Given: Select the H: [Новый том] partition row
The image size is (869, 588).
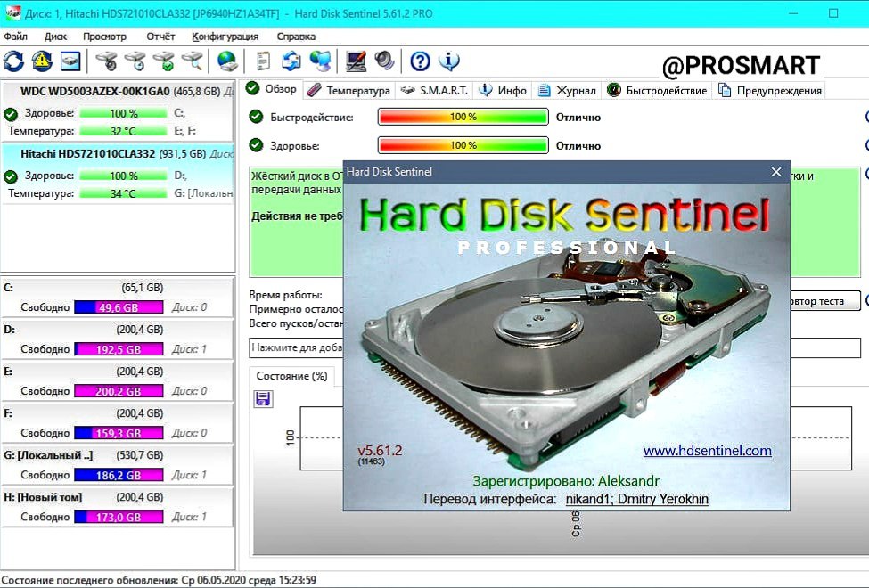Looking at the screenshot, I should point(118,507).
